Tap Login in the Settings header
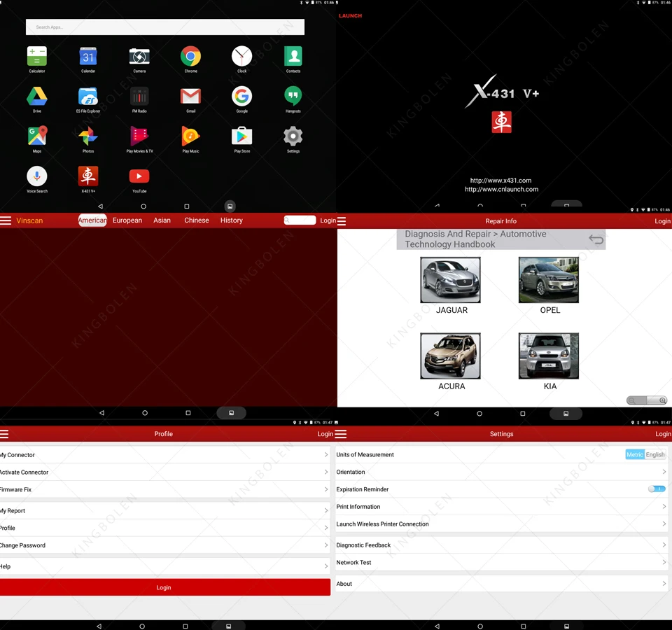Image resolution: width=672 pixels, height=630 pixels. click(663, 434)
